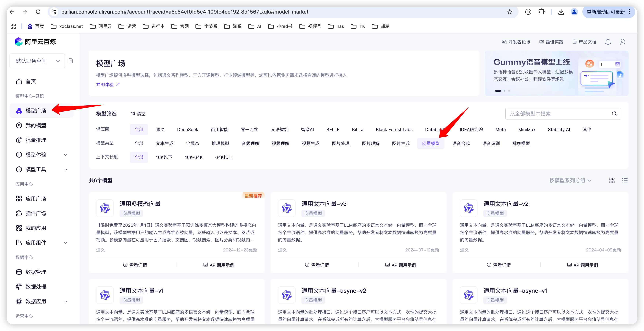The height and width of the screenshot is (331, 644).
Task: Bookmark page with star icon
Action: tap(510, 12)
